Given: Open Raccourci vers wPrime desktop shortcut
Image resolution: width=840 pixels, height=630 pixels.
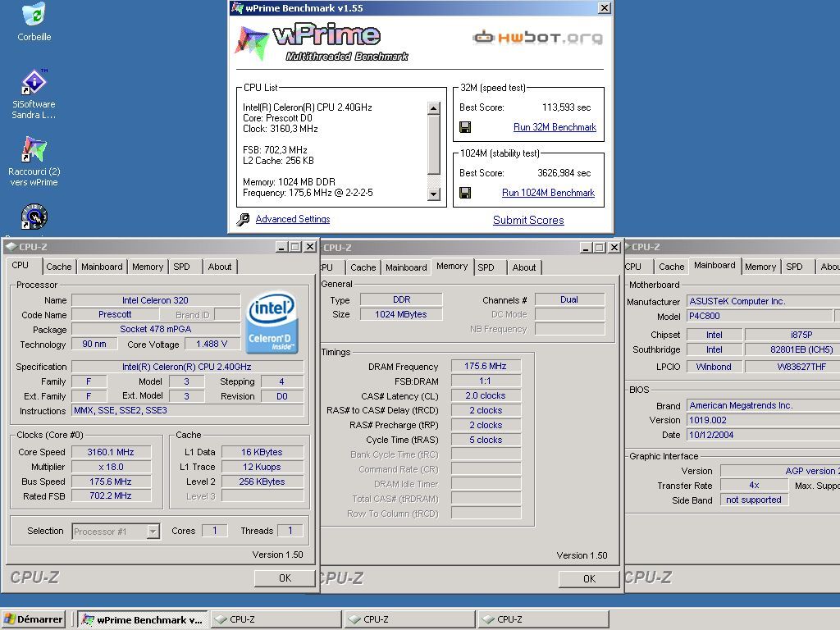Looking at the screenshot, I should pyautogui.click(x=34, y=149).
